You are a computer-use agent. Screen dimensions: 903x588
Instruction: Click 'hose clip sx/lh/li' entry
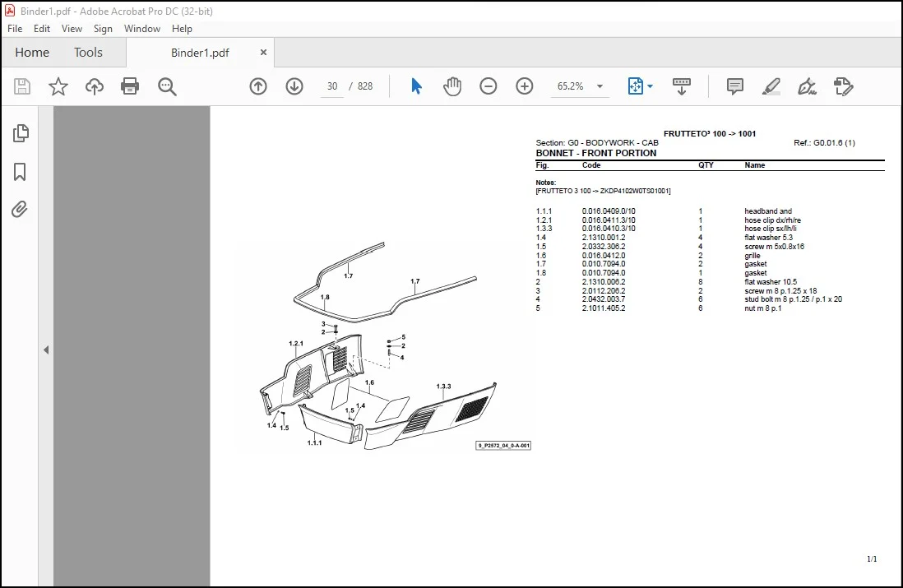pos(771,229)
